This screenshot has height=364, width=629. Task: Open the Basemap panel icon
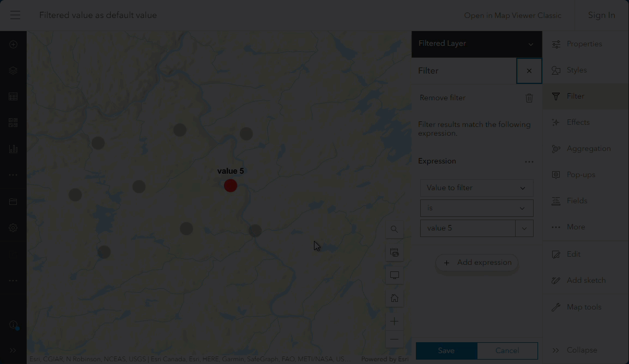point(13,123)
